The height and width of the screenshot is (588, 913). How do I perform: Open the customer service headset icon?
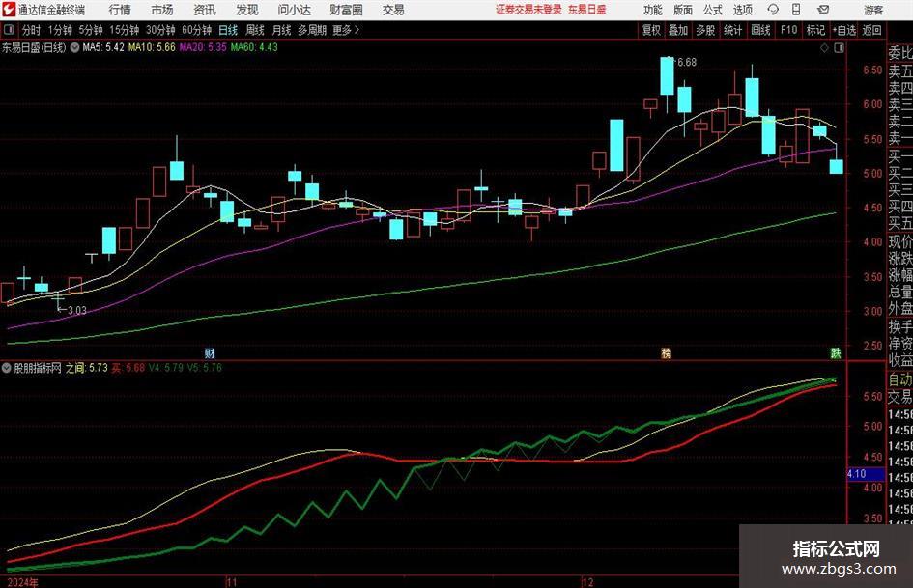point(773,10)
